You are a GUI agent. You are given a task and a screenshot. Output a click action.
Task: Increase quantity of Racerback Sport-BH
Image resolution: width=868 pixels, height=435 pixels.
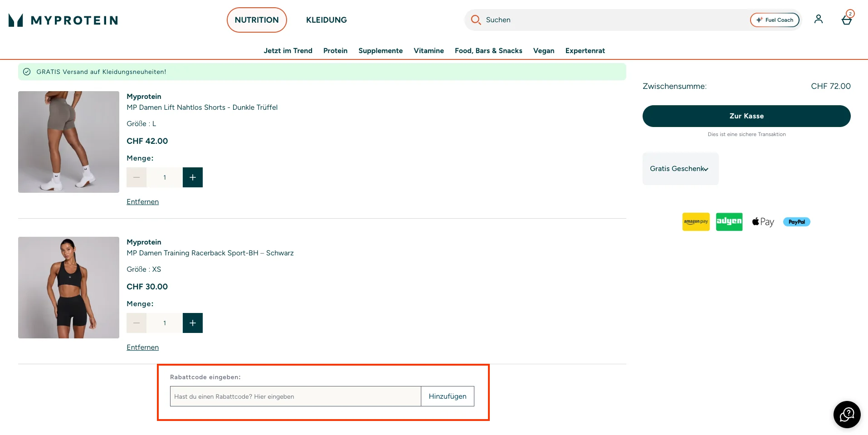(x=193, y=323)
